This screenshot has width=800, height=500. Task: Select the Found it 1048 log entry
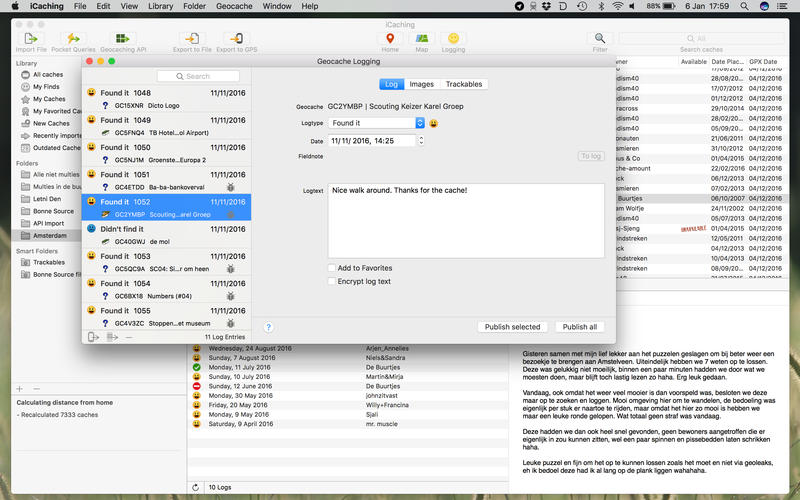(166, 98)
